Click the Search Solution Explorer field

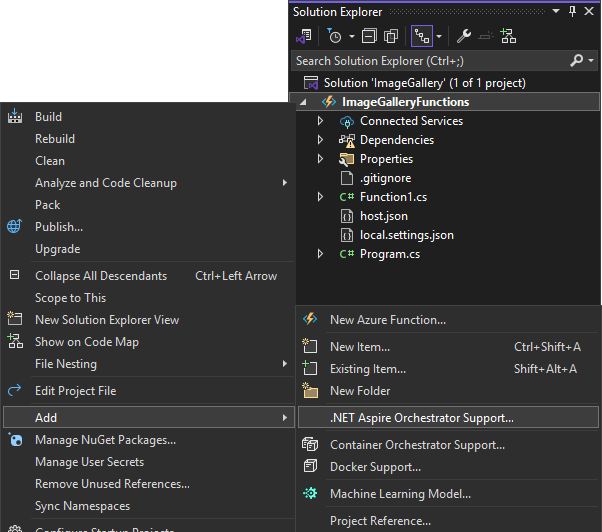tap(430, 61)
